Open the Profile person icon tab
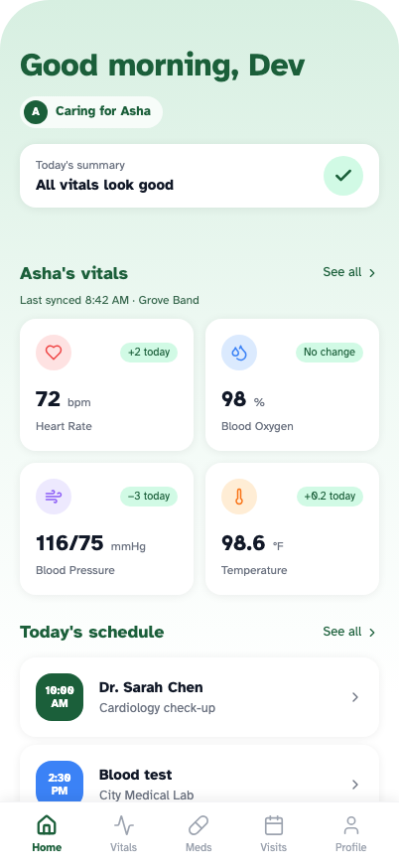399x868 pixels. coord(350,833)
